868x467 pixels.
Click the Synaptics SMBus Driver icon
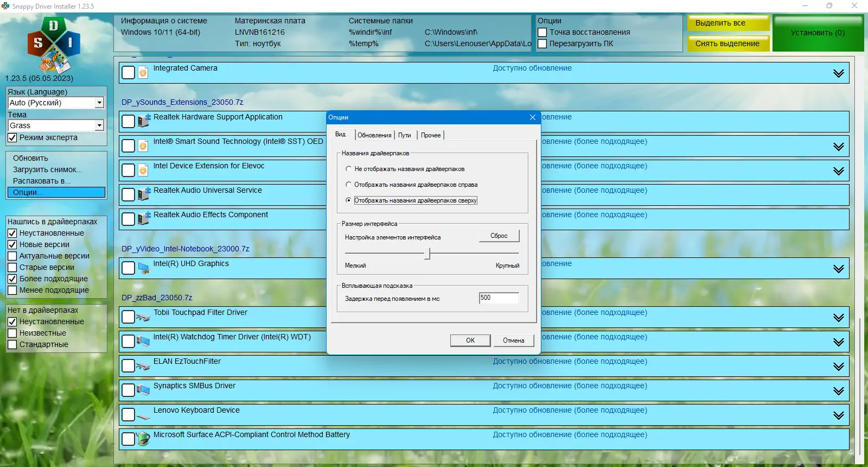143,390
